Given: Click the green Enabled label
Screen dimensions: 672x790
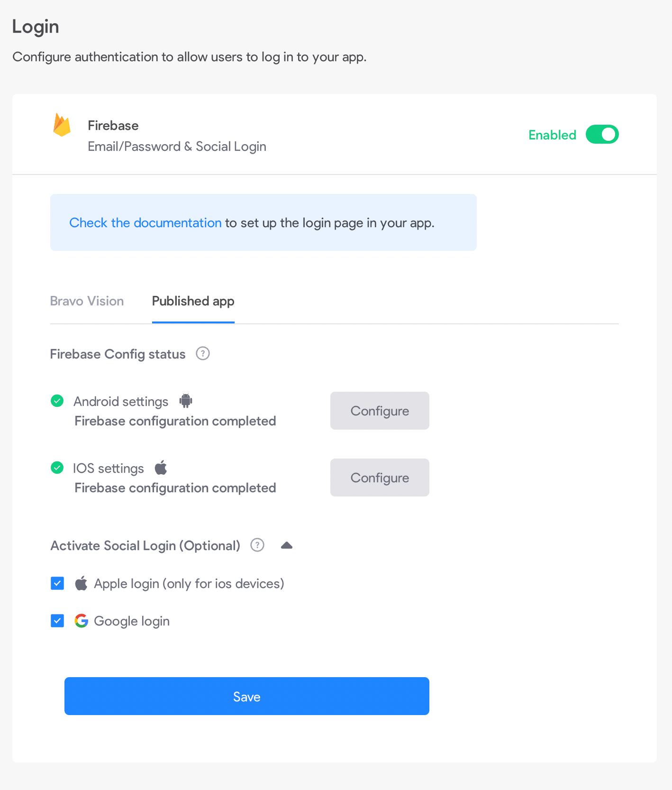Looking at the screenshot, I should [x=553, y=135].
